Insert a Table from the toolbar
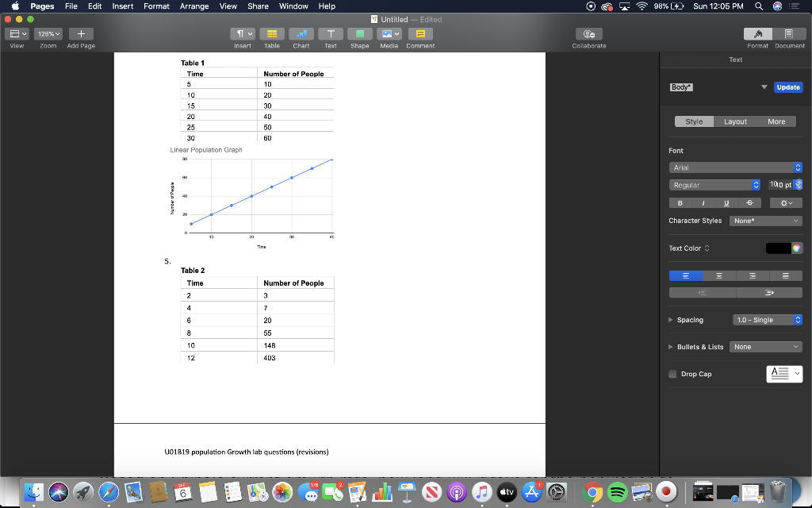Image resolution: width=812 pixels, height=508 pixels. (272, 33)
